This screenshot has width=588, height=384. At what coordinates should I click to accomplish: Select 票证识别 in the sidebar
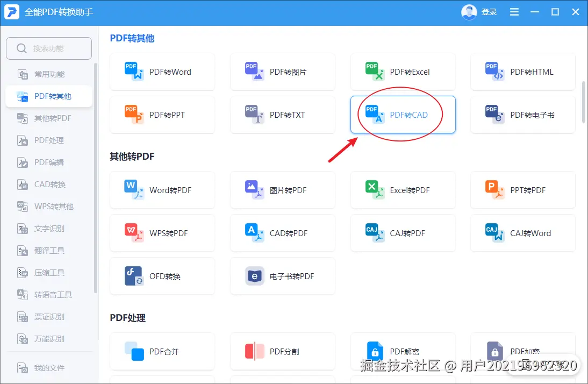pos(49,317)
